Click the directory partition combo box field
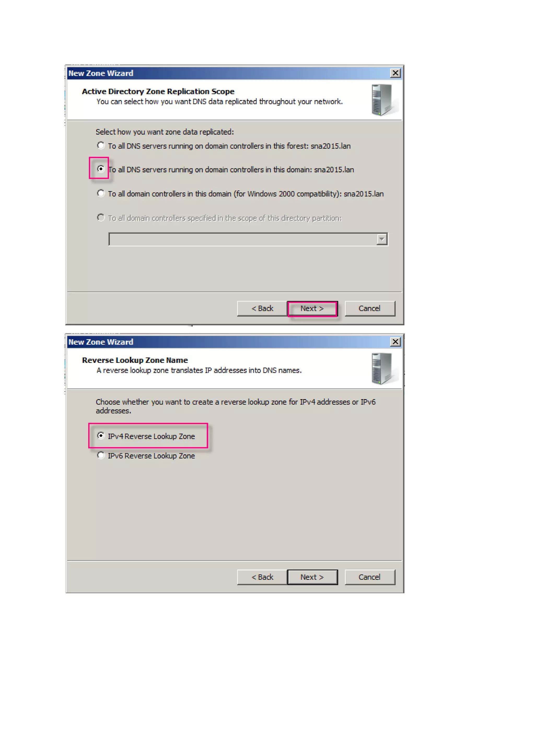Image resolution: width=535 pixels, height=756 pixels. pyautogui.click(x=248, y=239)
